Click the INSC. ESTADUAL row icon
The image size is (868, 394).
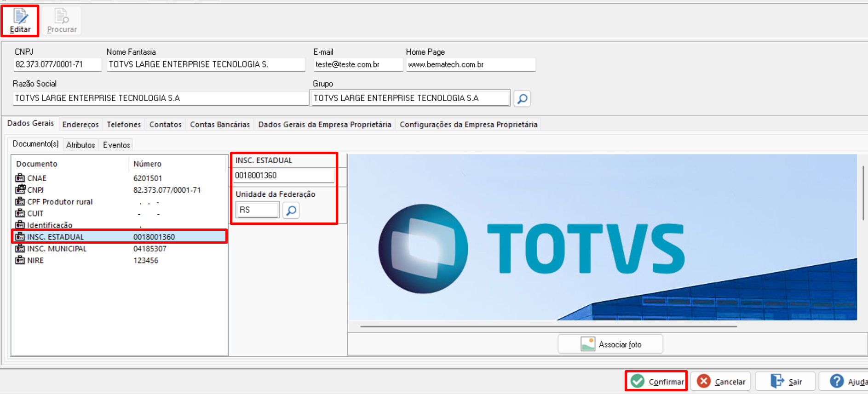coord(20,237)
